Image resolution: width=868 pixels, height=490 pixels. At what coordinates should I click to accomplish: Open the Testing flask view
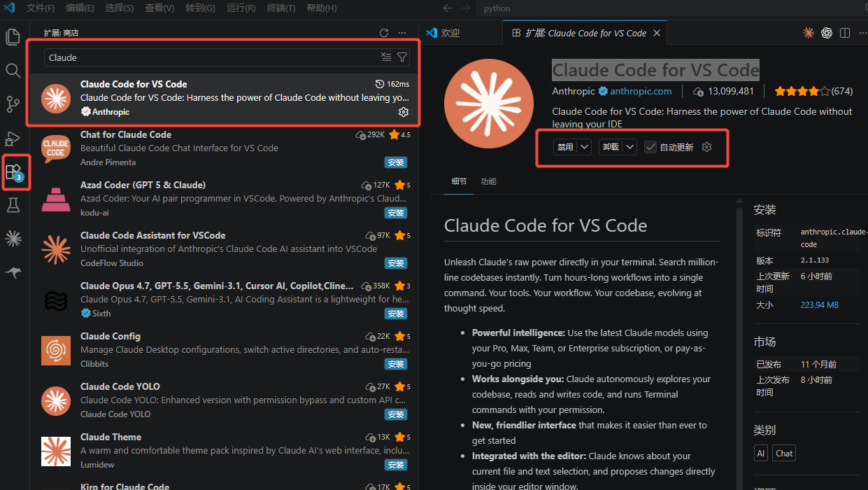(x=13, y=205)
